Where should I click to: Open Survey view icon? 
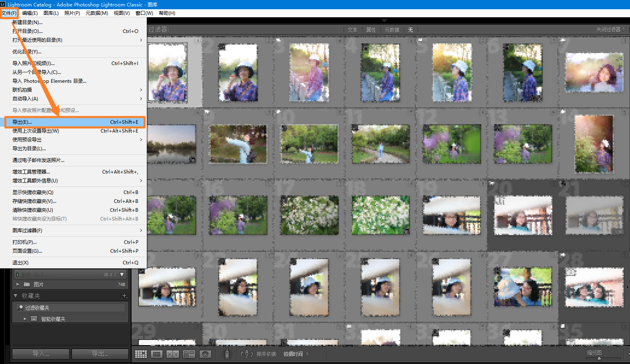coord(189,354)
